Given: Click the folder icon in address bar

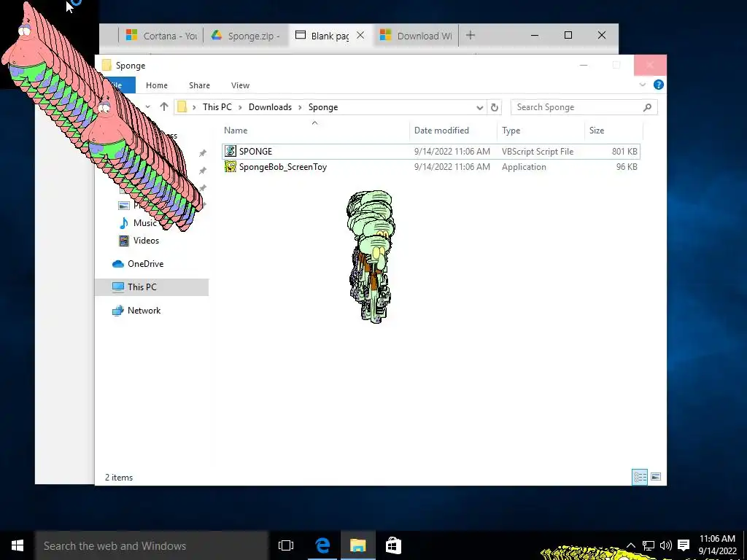Looking at the screenshot, I should pos(182,106).
